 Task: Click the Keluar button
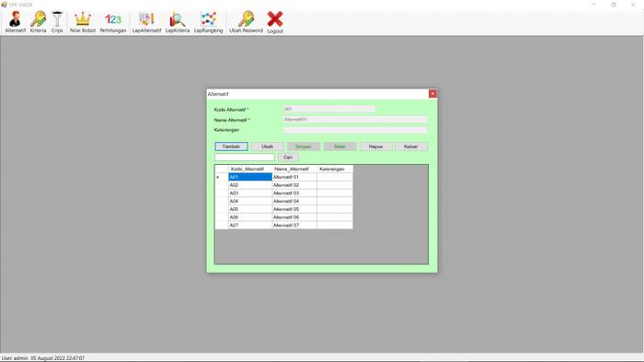click(411, 146)
